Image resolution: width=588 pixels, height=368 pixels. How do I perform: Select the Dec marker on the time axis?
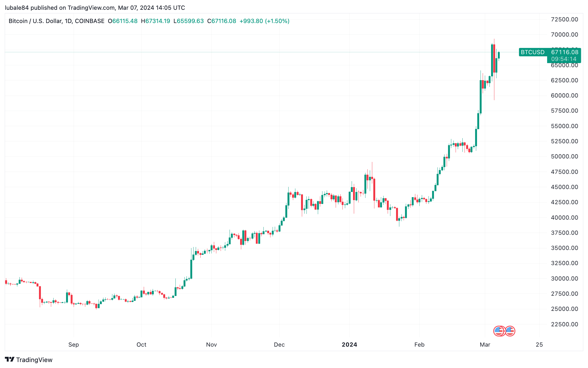tap(279, 344)
